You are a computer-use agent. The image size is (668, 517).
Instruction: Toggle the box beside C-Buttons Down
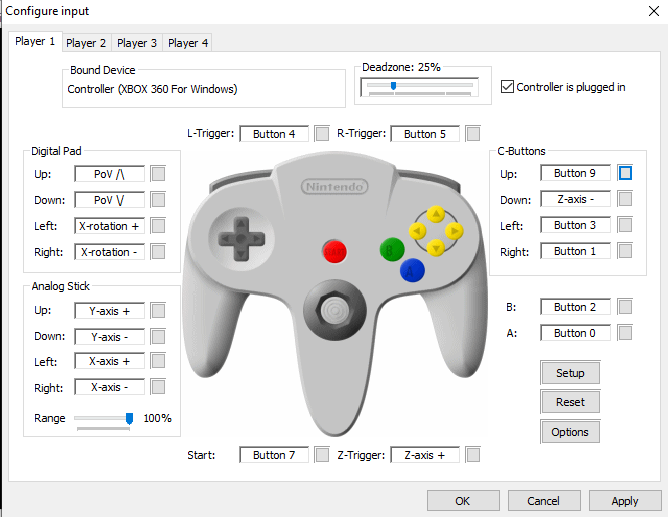(x=625, y=199)
